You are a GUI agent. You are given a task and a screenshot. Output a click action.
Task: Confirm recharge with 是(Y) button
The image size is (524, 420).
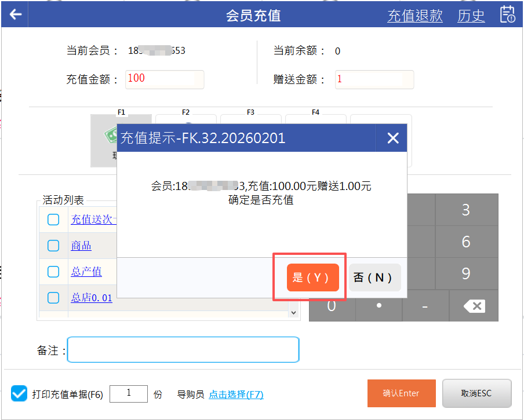click(x=312, y=277)
